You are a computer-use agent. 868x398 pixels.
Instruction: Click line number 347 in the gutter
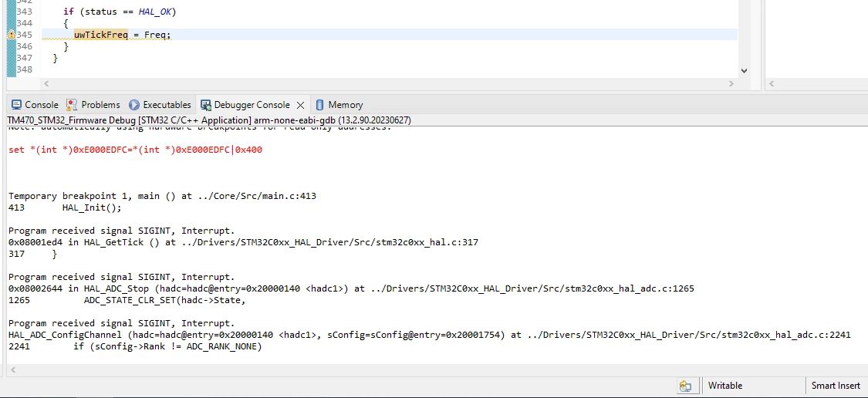pyautogui.click(x=25, y=58)
